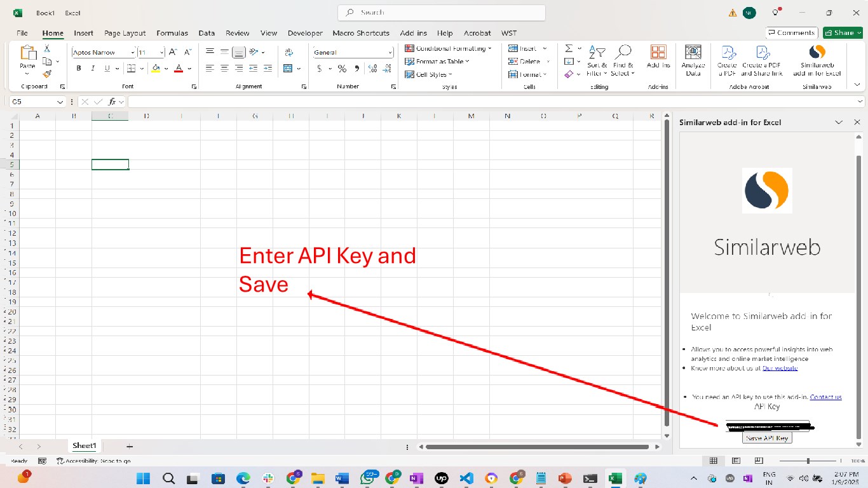Select the Sheet1 tab
The image size is (868, 488).
84,446
